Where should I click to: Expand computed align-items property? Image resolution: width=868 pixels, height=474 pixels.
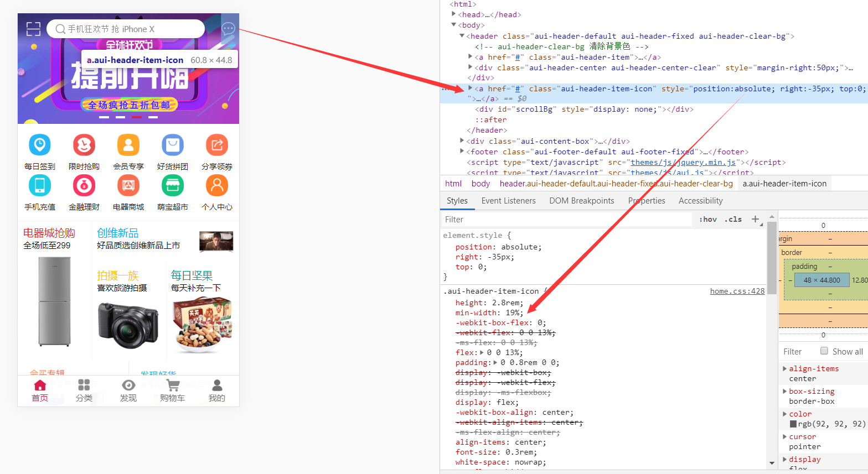coord(785,368)
